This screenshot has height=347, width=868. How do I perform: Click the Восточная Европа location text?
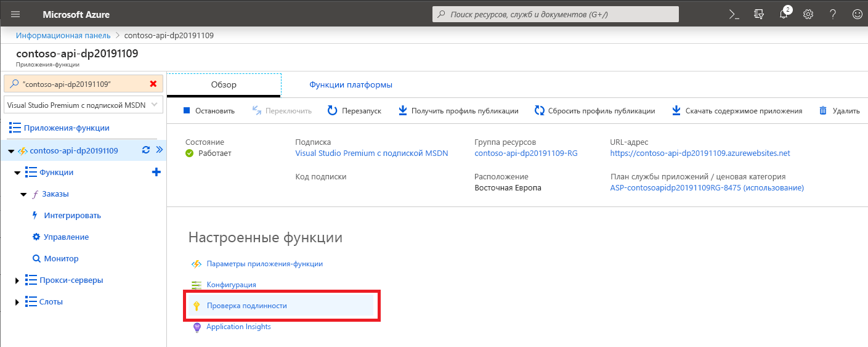point(508,187)
